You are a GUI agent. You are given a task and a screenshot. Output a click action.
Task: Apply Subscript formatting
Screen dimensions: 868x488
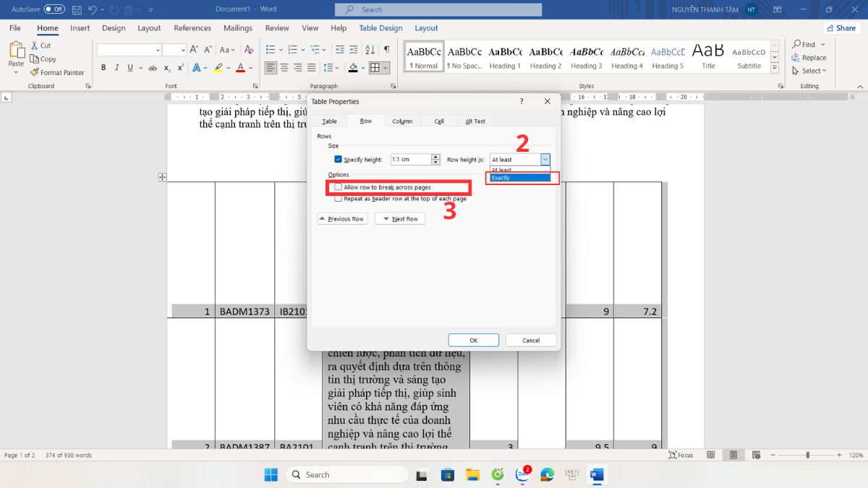coord(167,68)
